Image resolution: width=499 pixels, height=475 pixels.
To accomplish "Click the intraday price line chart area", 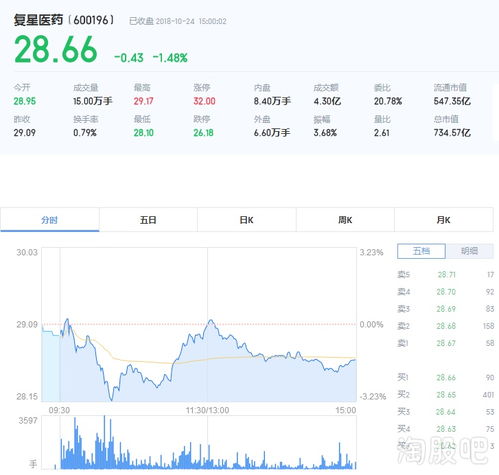I will [199, 324].
